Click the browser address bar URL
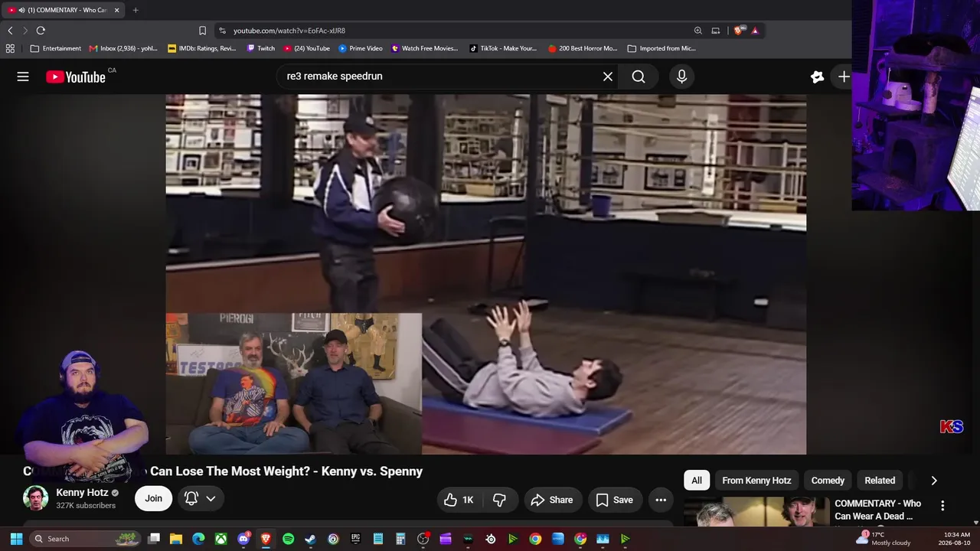980x551 pixels. pos(289,31)
